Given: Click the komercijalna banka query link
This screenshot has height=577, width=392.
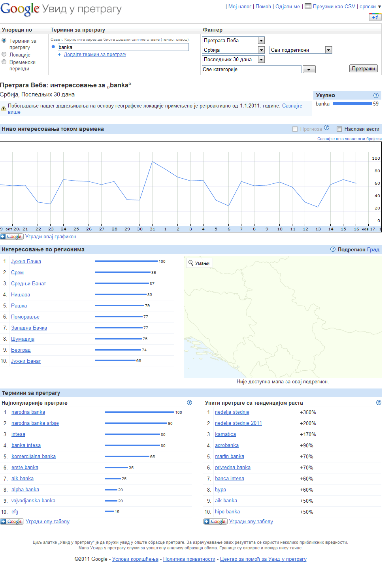Looking at the screenshot, I should point(34,456).
